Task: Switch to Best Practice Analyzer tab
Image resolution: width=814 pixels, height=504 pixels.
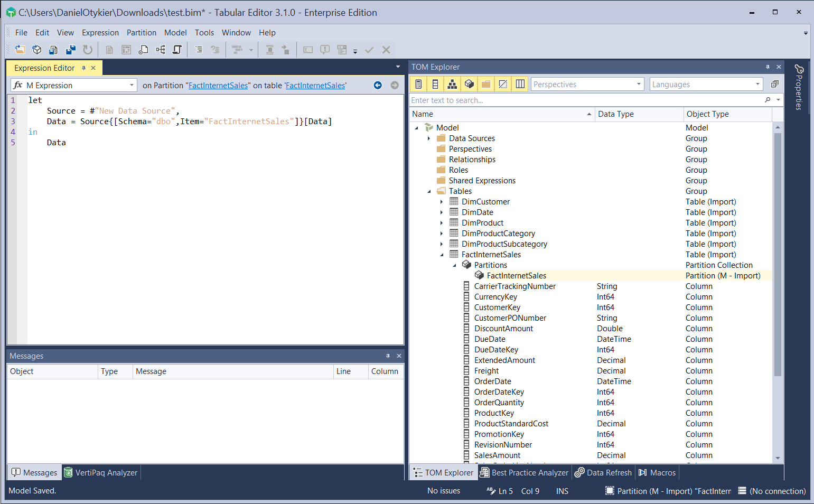Action: pos(524,473)
